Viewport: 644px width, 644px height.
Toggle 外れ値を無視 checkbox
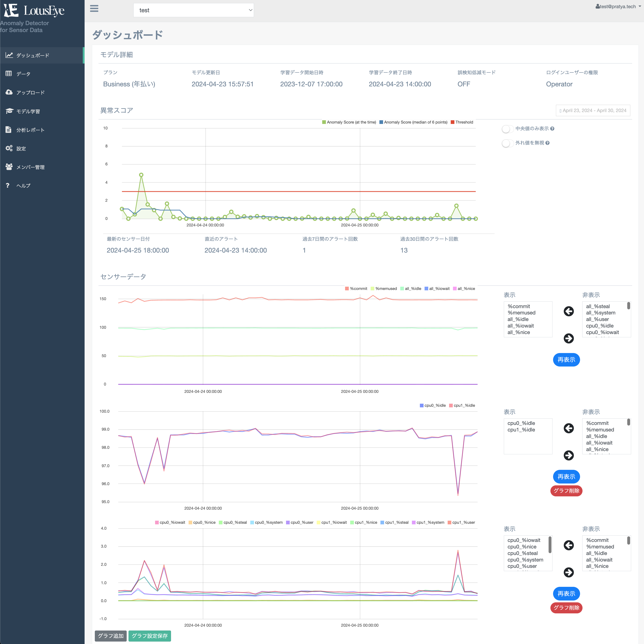click(x=506, y=143)
